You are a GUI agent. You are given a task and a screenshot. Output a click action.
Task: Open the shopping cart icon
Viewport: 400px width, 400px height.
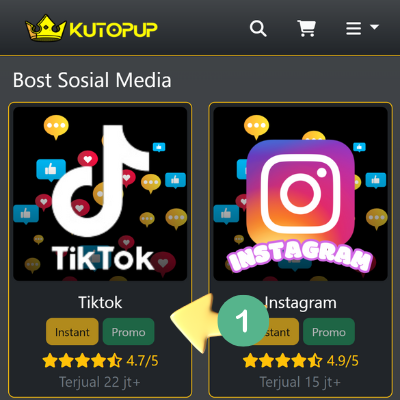click(x=306, y=28)
